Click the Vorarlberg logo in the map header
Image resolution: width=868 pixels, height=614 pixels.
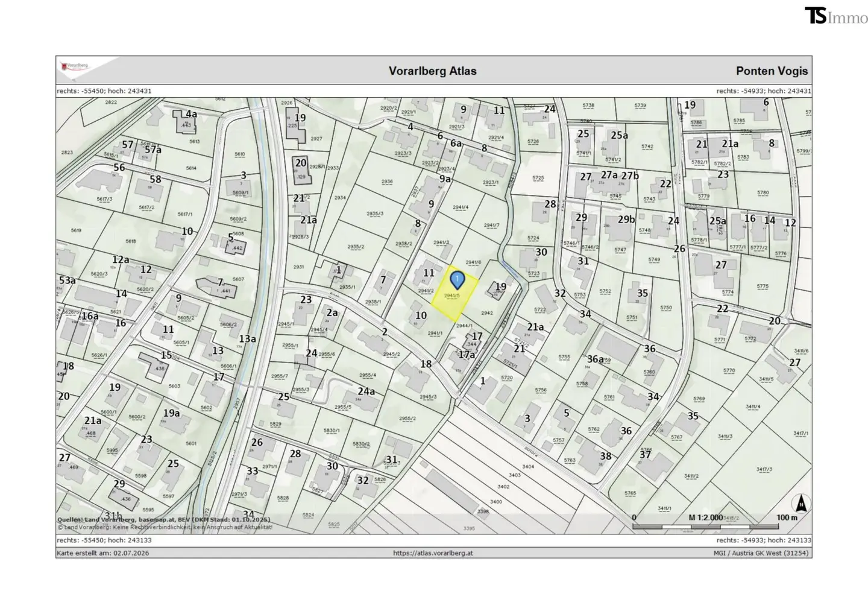(75, 66)
